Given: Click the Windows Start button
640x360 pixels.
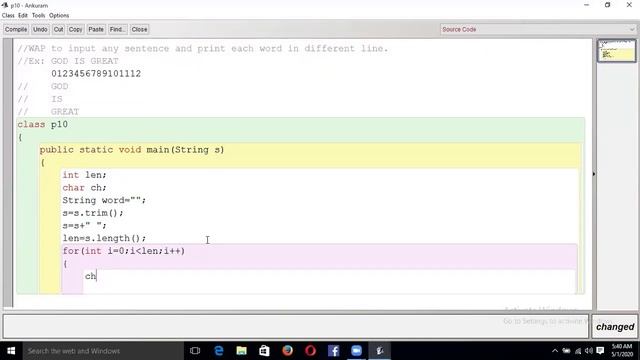Looking at the screenshot, I should tap(11, 351).
